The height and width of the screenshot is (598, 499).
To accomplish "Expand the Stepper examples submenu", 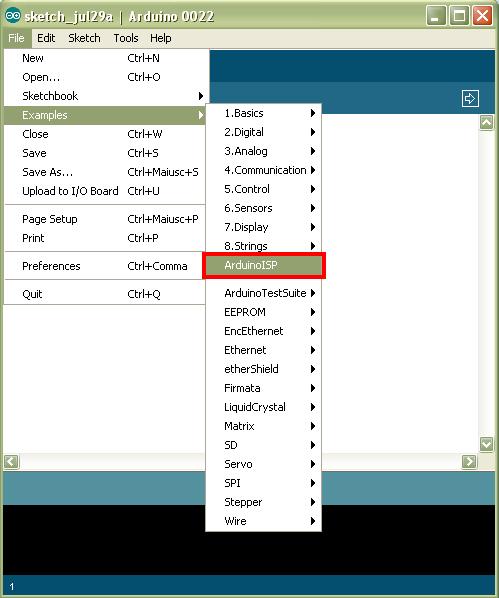I will click(264, 502).
